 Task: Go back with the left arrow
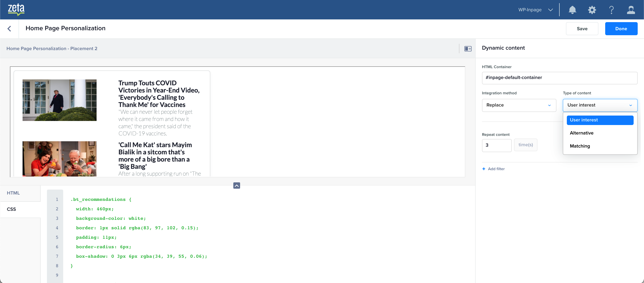9,28
